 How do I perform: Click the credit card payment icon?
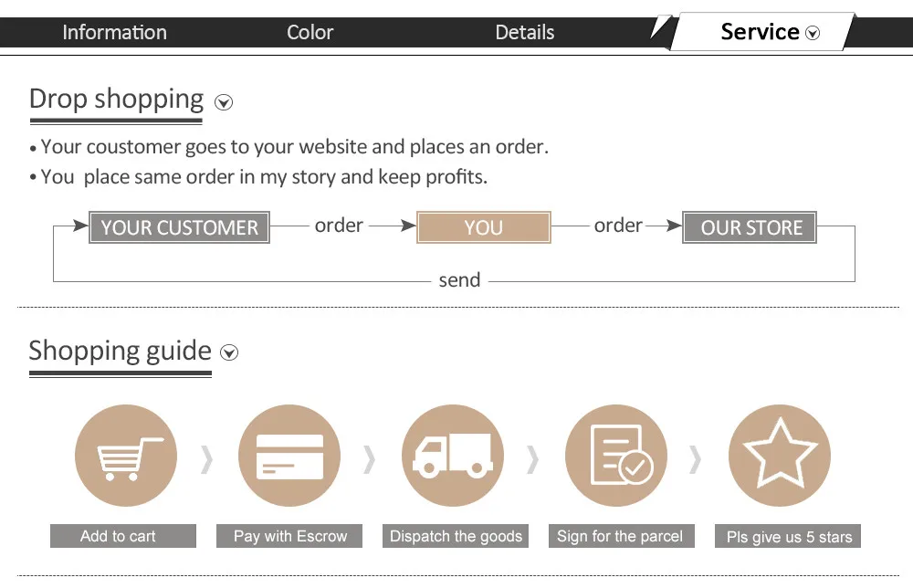click(289, 456)
